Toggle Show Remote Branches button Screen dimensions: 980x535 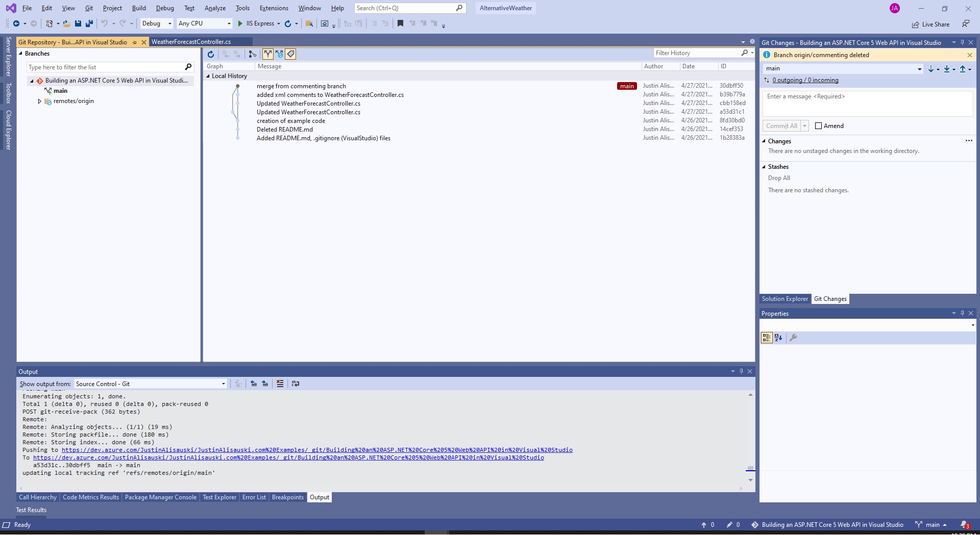(x=279, y=54)
